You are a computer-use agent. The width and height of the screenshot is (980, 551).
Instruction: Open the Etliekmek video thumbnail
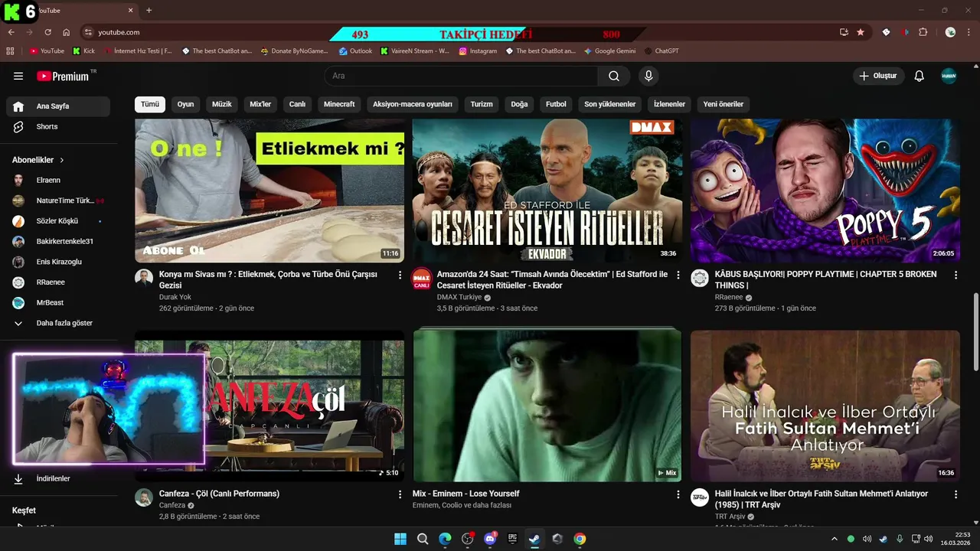coord(269,191)
